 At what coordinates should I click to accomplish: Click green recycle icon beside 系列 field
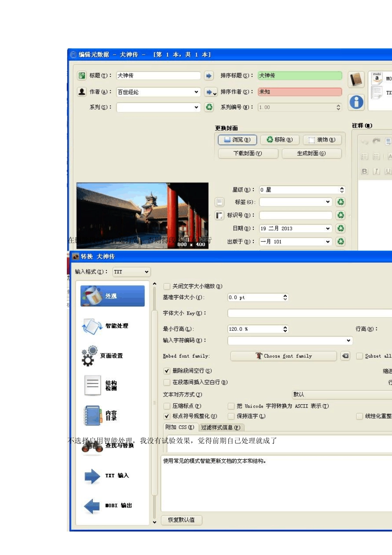[209, 107]
